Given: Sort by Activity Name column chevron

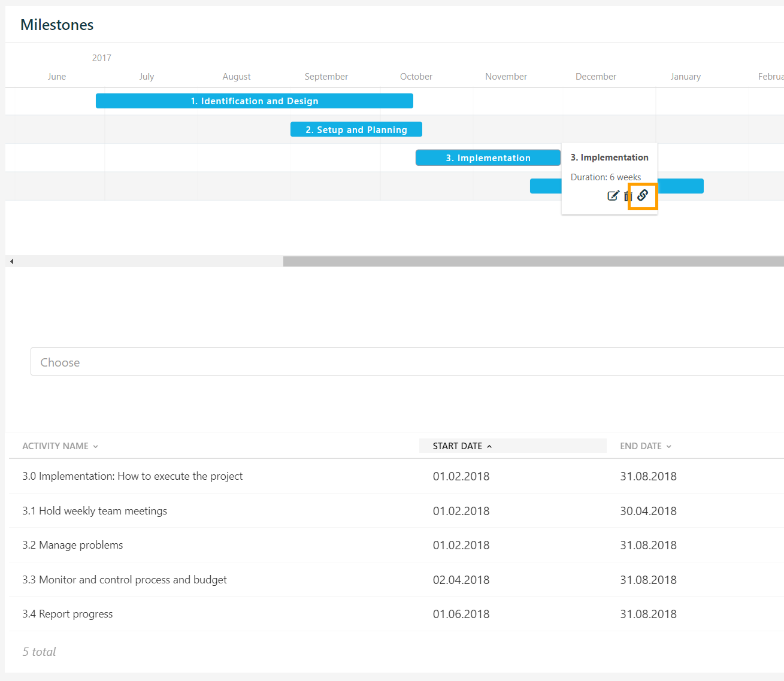Looking at the screenshot, I should [x=96, y=446].
